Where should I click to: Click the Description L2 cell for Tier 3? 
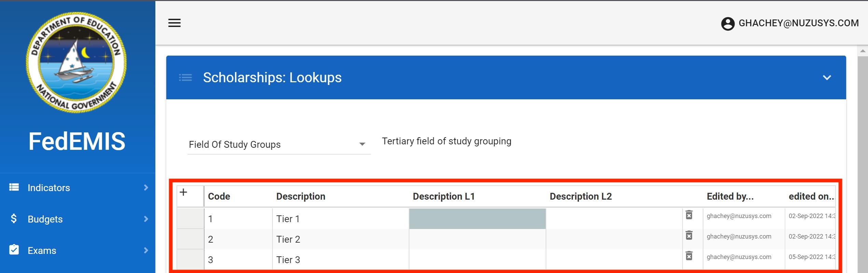click(x=614, y=260)
